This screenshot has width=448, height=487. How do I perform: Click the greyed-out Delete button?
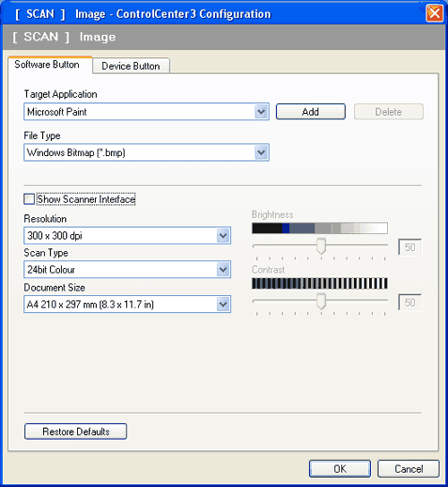click(x=389, y=111)
